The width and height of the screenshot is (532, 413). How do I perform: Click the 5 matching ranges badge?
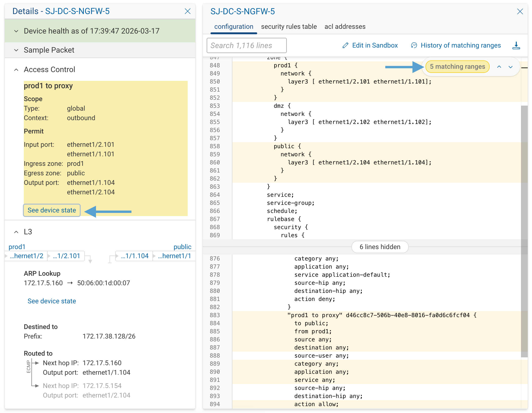[x=457, y=66]
